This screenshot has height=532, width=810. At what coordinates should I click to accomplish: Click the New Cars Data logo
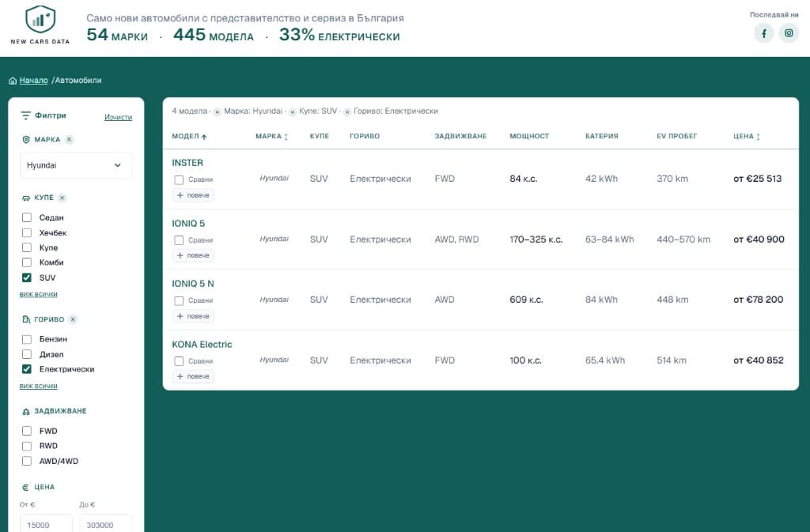pos(40,25)
